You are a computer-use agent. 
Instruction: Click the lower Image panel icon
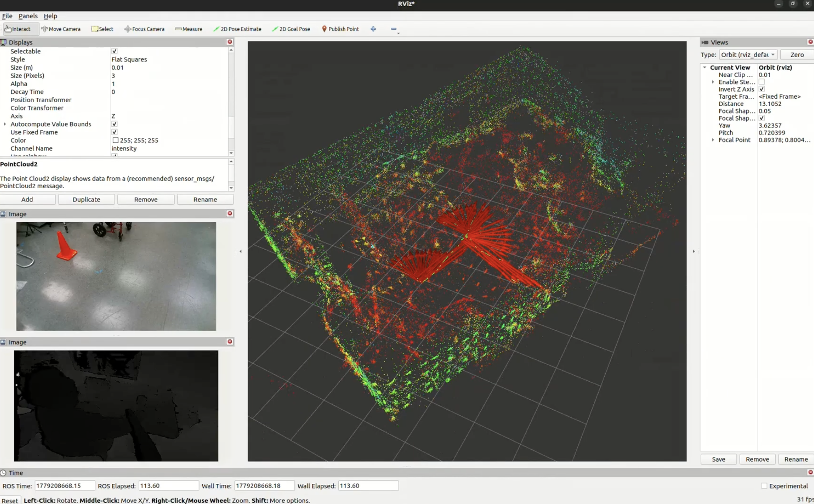click(x=3, y=342)
